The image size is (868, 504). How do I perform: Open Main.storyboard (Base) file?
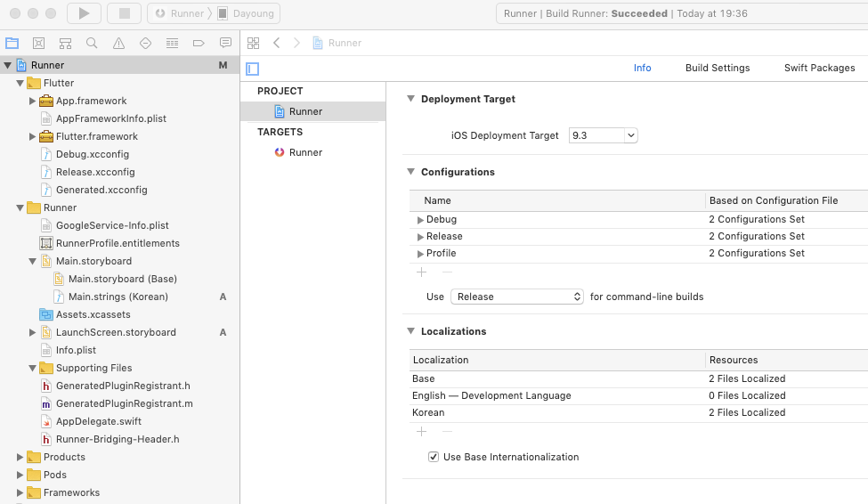pos(122,279)
